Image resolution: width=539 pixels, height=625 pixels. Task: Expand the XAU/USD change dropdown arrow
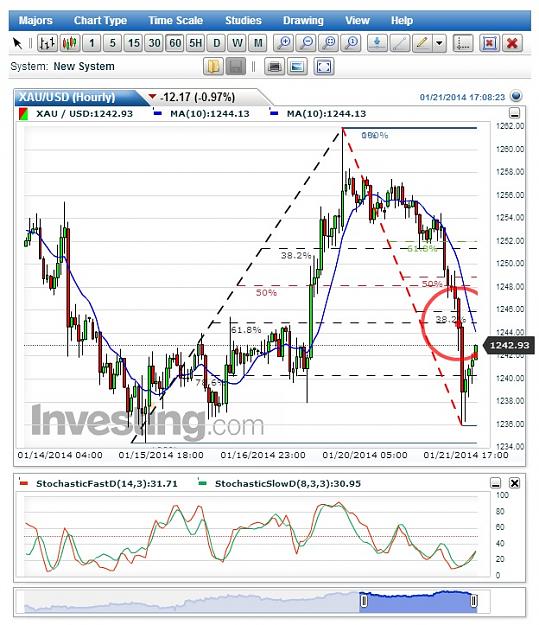[152, 96]
